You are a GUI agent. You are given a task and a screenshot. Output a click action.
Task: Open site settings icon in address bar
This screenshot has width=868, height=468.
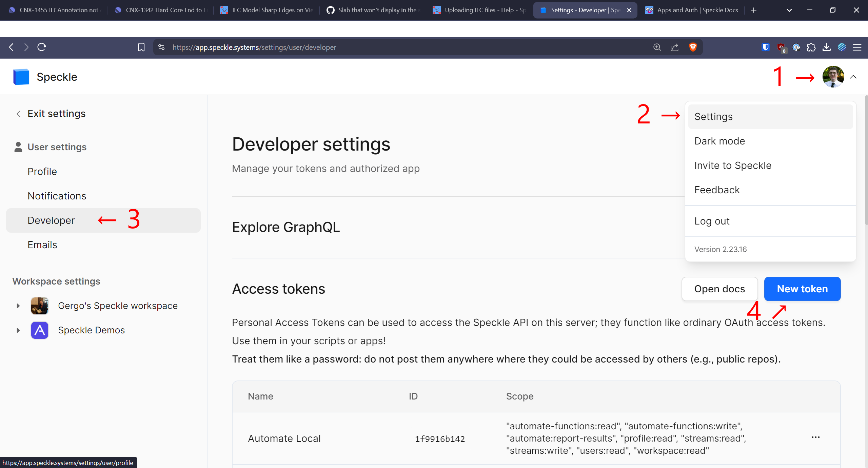pos(161,47)
